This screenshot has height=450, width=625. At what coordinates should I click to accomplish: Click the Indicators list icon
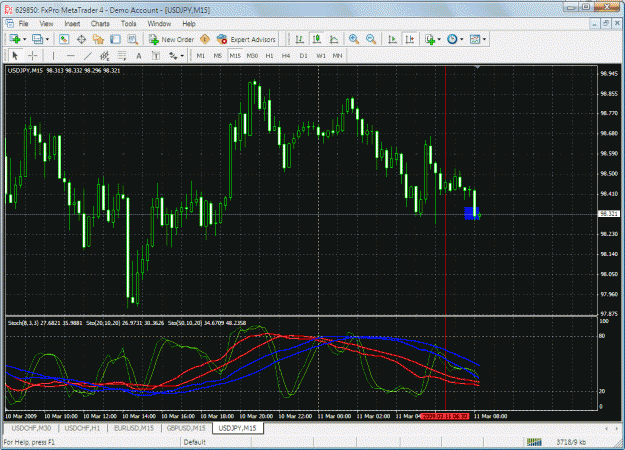click(430, 39)
